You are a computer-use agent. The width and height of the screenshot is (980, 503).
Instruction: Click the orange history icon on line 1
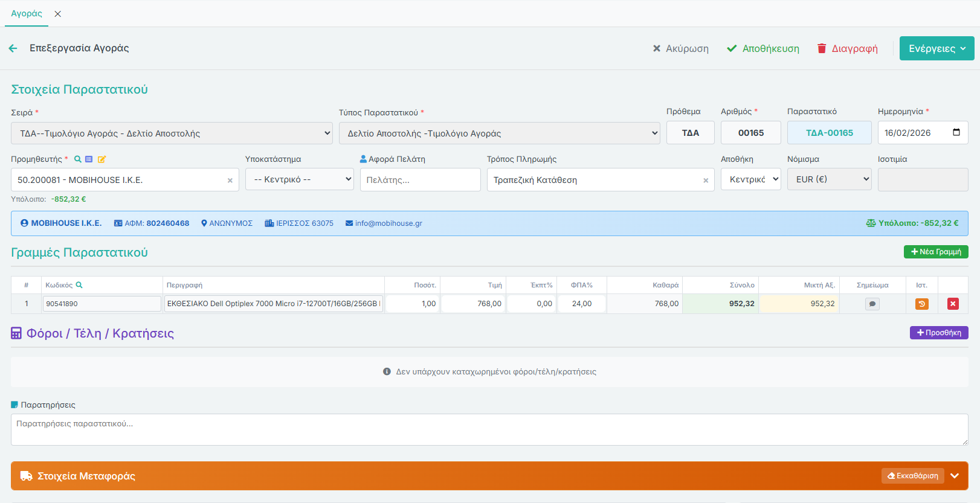[921, 304]
